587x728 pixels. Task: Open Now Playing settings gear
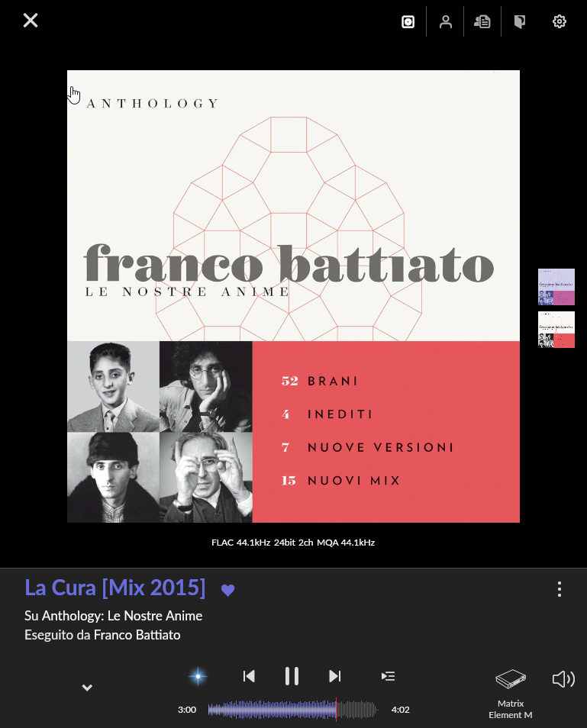[x=559, y=22]
